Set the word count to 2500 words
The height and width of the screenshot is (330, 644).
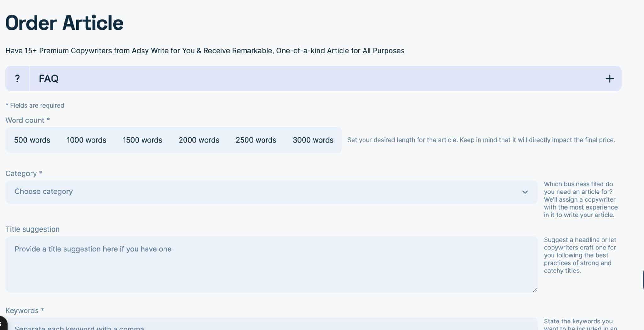256,140
